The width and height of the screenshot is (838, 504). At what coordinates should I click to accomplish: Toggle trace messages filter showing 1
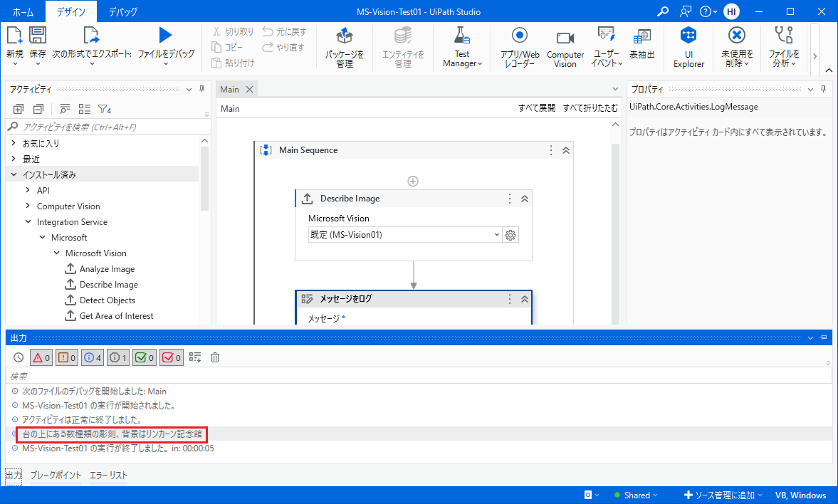[118, 357]
